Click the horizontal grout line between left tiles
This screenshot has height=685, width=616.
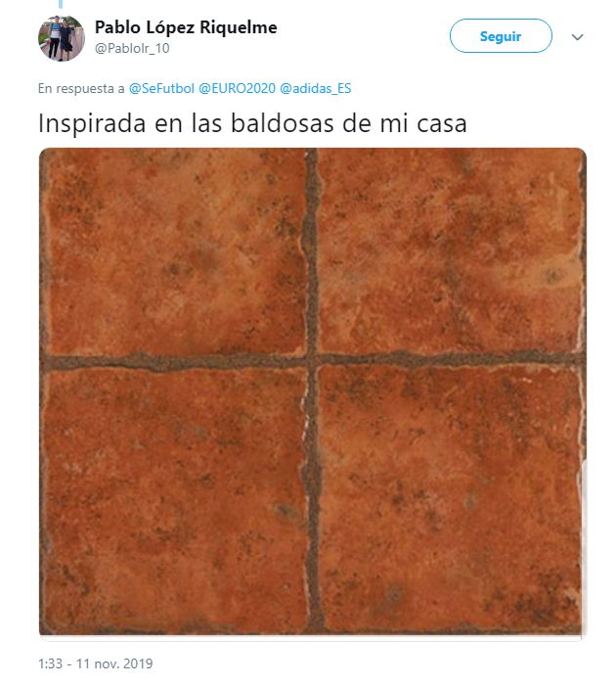click(174, 363)
